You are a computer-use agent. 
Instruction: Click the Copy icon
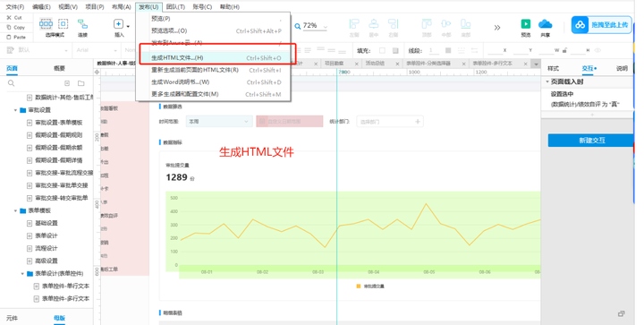[x=9, y=28]
